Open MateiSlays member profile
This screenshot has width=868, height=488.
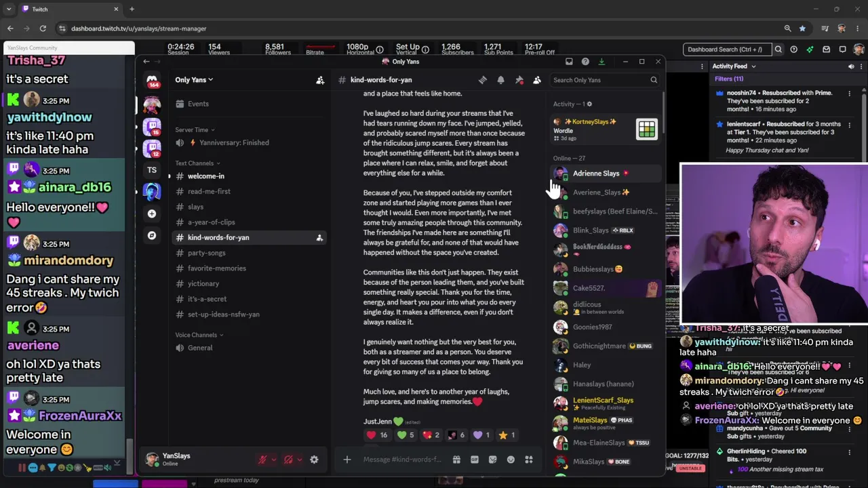[605, 424]
